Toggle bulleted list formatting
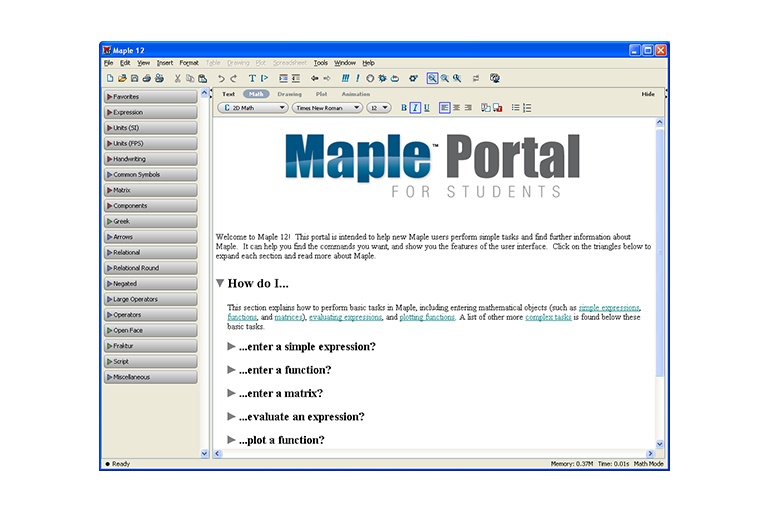 coord(515,108)
